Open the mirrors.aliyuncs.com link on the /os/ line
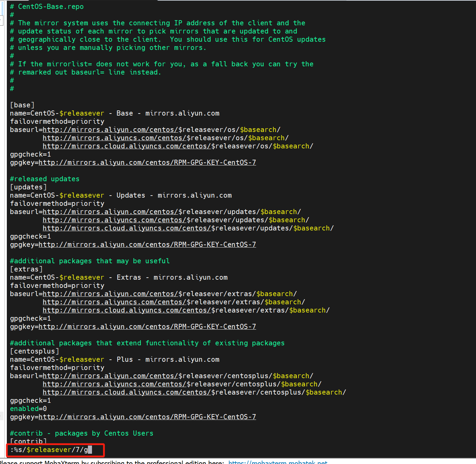The height and width of the screenshot is (464, 476). (x=115, y=138)
